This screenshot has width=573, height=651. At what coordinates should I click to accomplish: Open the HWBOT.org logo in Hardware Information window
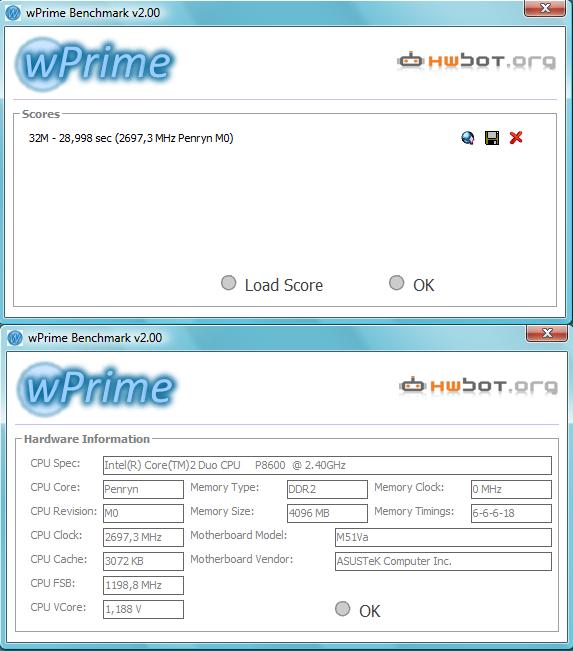[478, 386]
